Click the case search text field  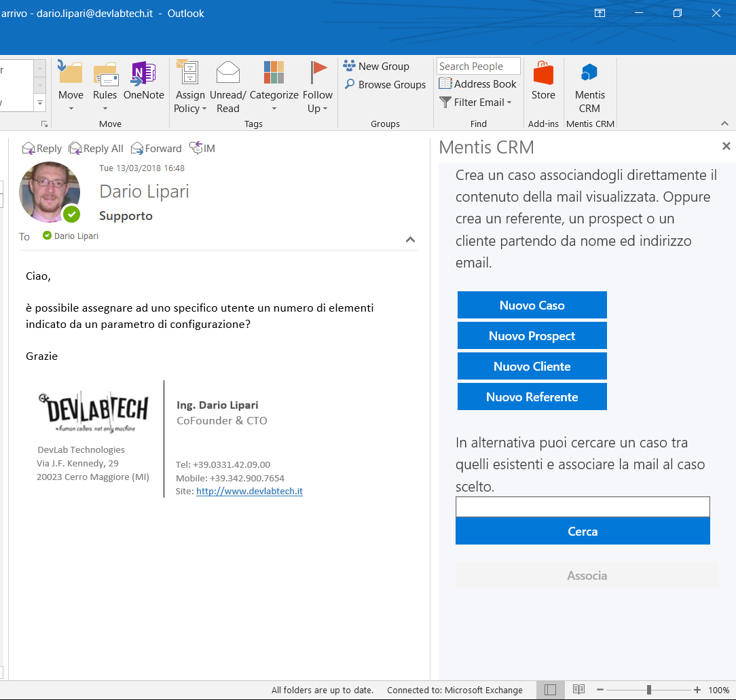pos(583,506)
